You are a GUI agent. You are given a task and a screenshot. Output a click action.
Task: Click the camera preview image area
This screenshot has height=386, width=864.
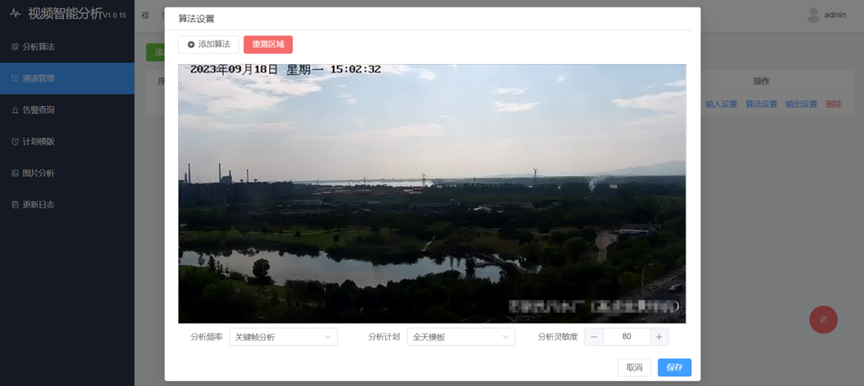coord(432,193)
